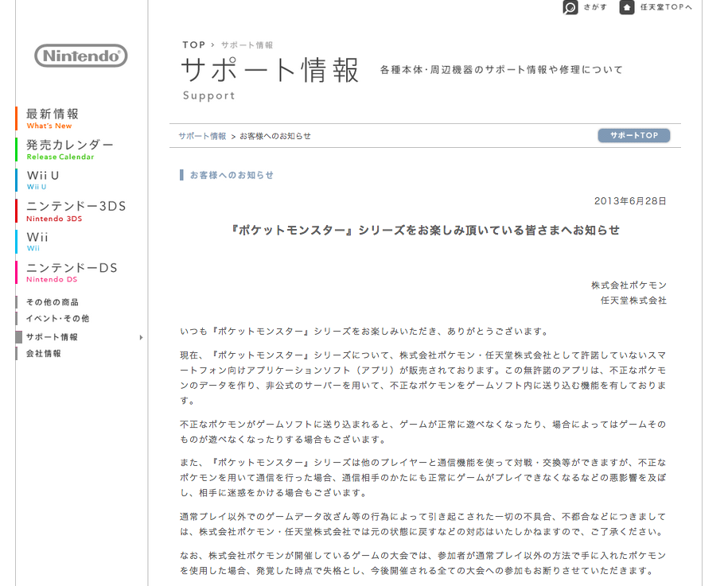Click paragraph starting 現在、『ポケットモンスター』
Viewport: 728px width, 586px height.
(x=423, y=378)
